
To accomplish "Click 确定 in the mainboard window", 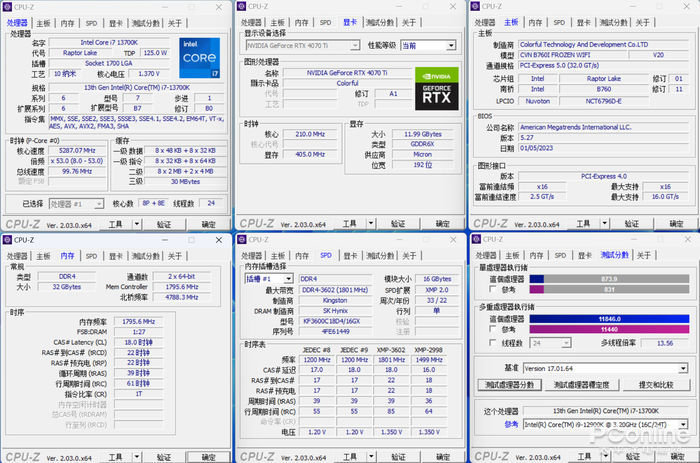I will point(676,223).
